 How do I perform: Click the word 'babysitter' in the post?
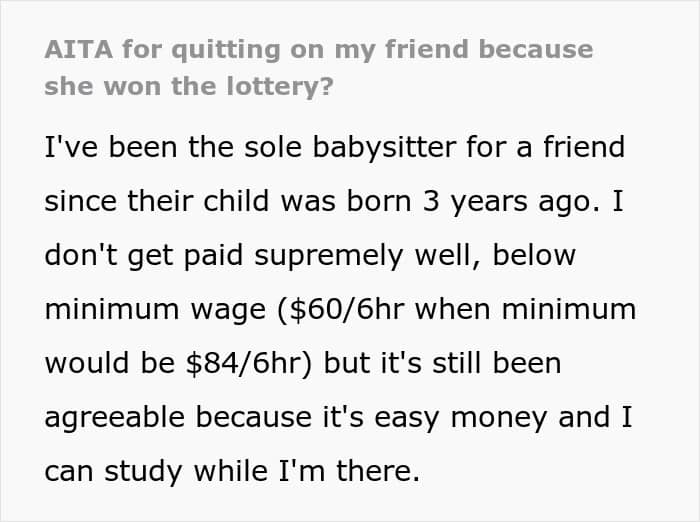click(384, 147)
